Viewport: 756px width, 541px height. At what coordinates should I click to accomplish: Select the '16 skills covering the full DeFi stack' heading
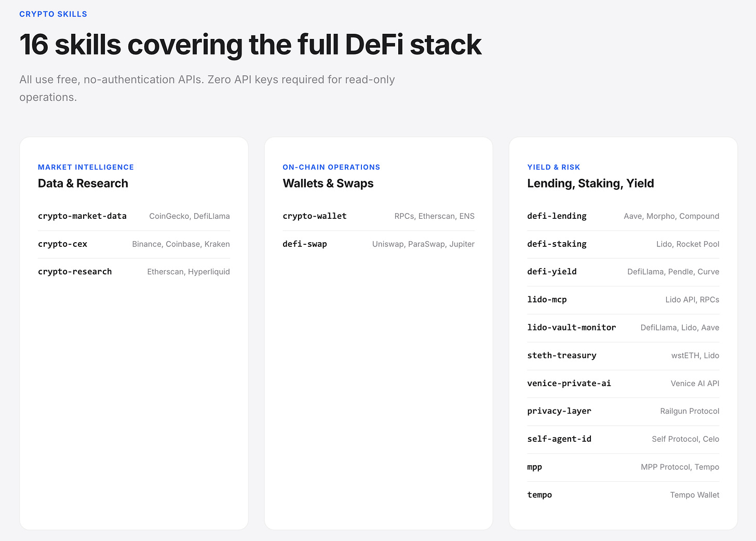point(250,45)
